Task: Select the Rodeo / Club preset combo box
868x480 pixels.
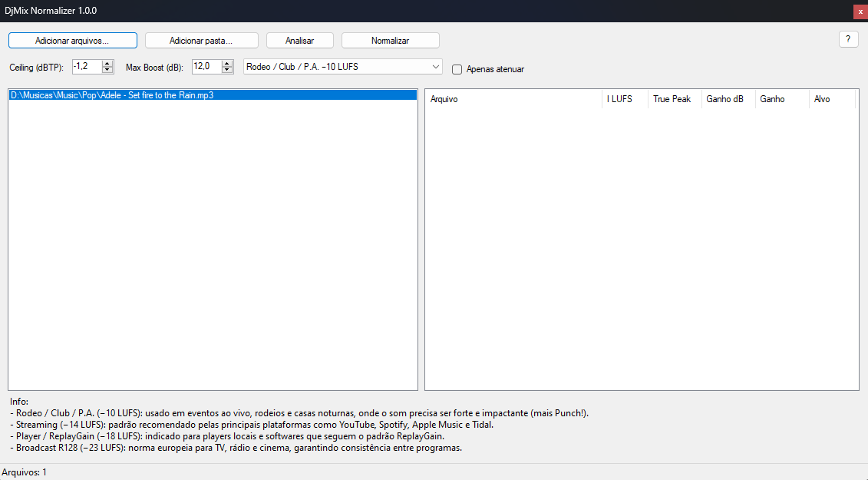Action: [x=338, y=67]
